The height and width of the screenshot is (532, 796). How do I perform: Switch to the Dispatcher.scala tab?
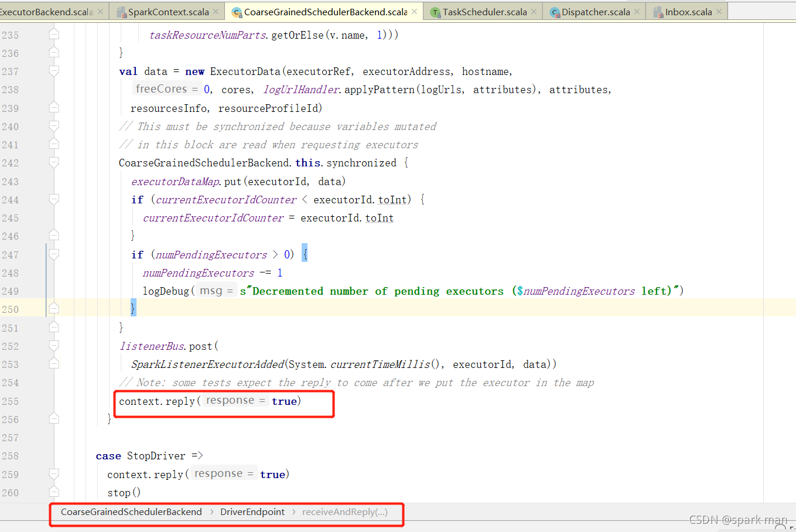coord(596,12)
